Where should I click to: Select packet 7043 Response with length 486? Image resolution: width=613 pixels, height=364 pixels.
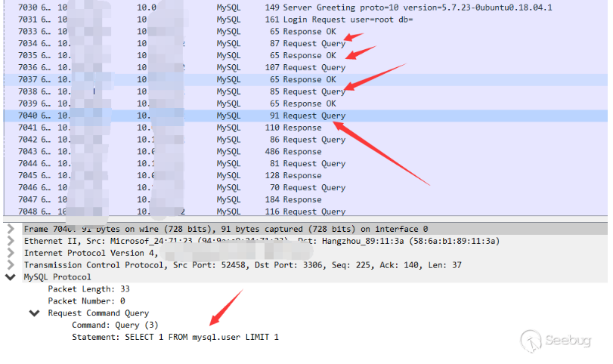(x=302, y=152)
